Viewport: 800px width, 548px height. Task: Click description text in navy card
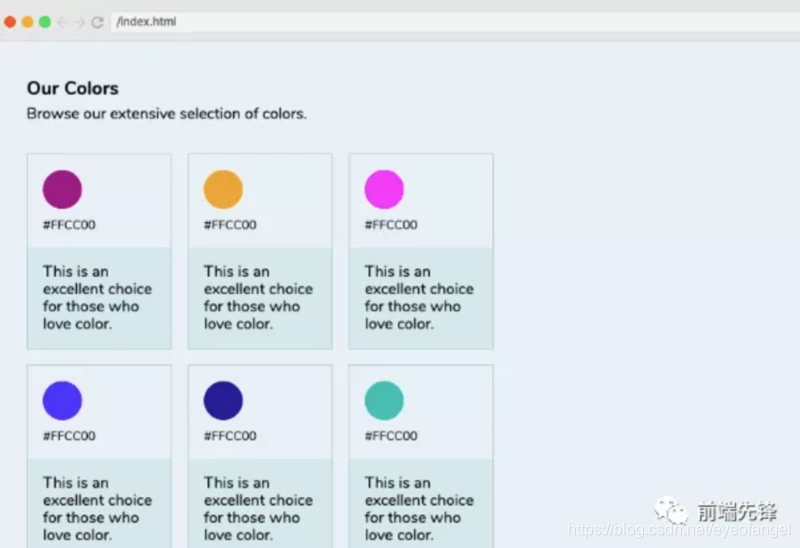point(258,509)
